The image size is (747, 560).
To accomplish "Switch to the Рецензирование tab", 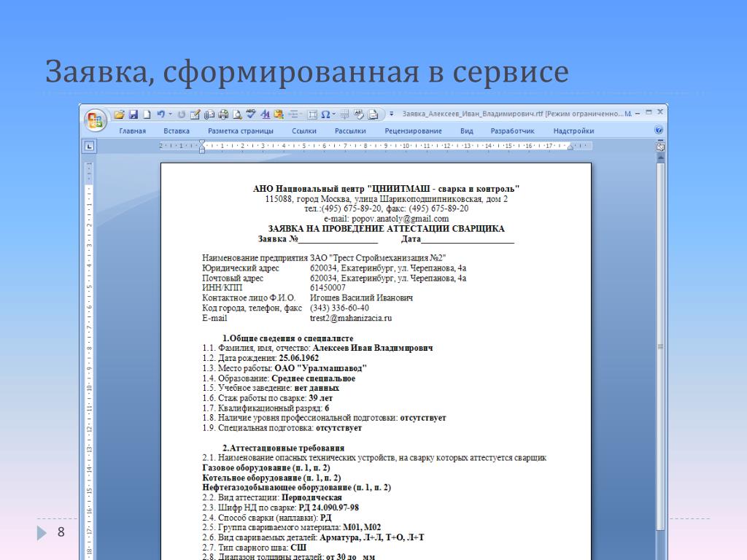I will (413, 131).
